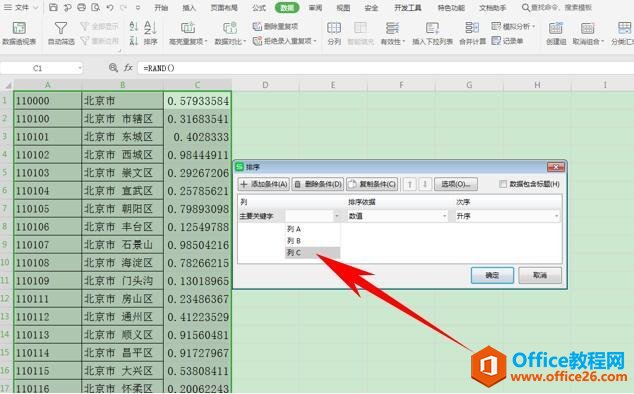Select row 10 header
634x394 pixels.
coord(6,263)
